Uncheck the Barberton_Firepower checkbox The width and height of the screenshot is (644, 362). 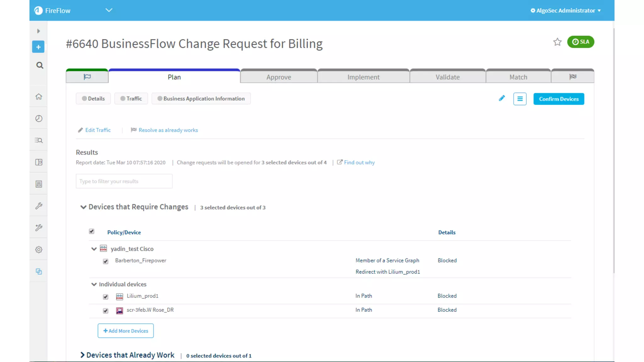click(106, 261)
